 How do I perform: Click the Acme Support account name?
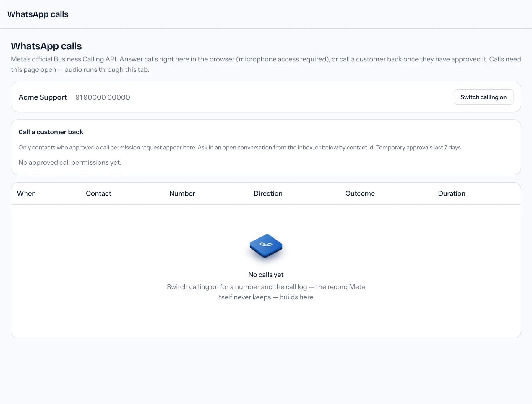(43, 97)
